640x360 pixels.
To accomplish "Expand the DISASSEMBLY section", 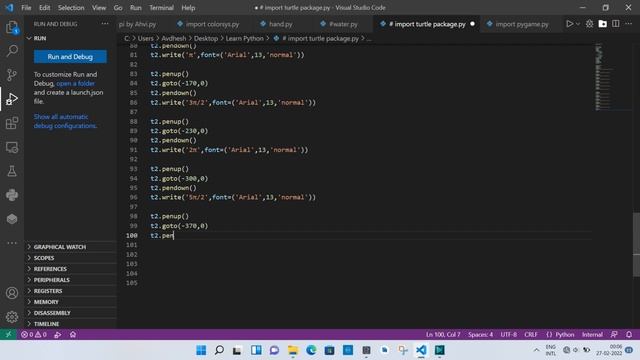I will [70, 313].
